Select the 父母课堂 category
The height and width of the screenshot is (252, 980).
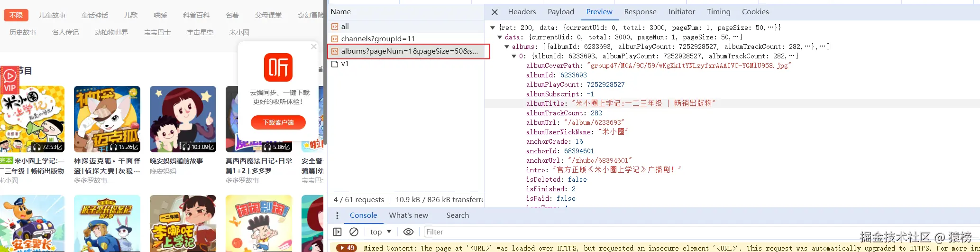coord(268,15)
